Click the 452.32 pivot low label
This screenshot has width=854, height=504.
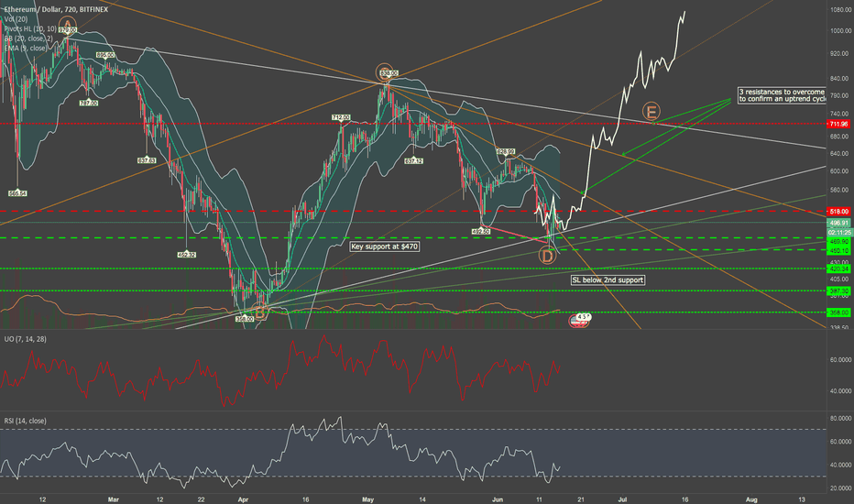[186, 255]
